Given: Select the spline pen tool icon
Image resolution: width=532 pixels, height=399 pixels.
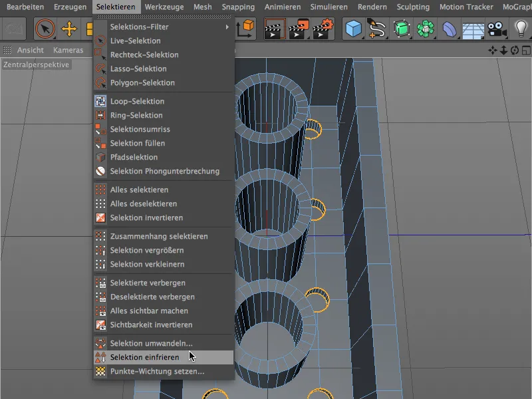Looking at the screenshot, I should point(376,29).
